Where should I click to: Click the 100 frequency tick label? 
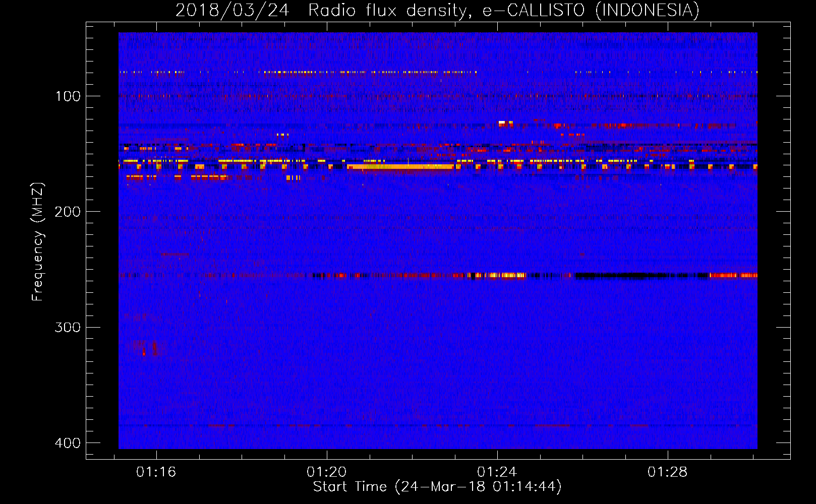68,96
